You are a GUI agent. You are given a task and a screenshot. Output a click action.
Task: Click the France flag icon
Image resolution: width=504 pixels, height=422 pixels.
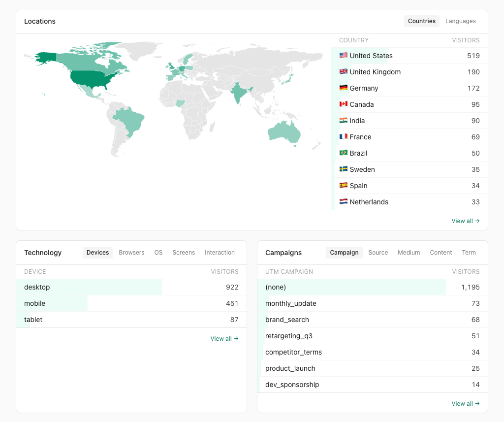(343, 136)
